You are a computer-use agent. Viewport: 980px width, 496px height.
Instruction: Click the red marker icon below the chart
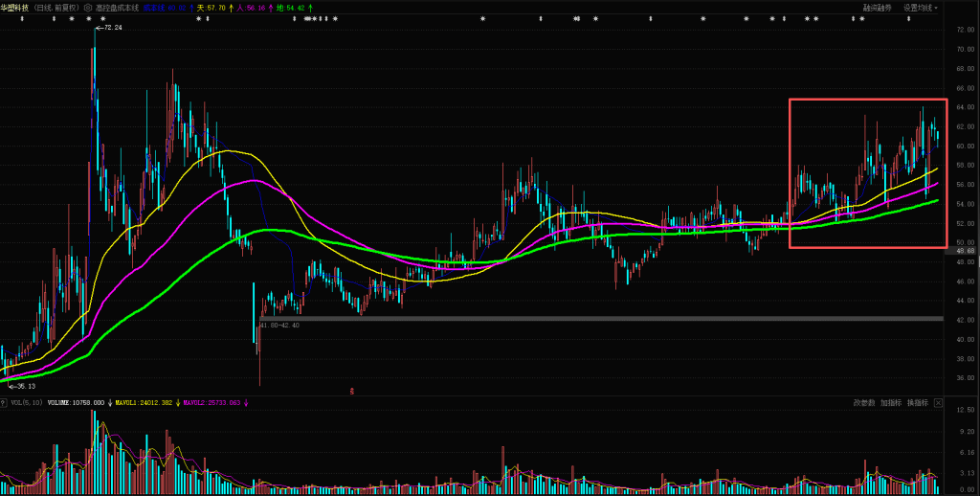click(x=352, y=391)
